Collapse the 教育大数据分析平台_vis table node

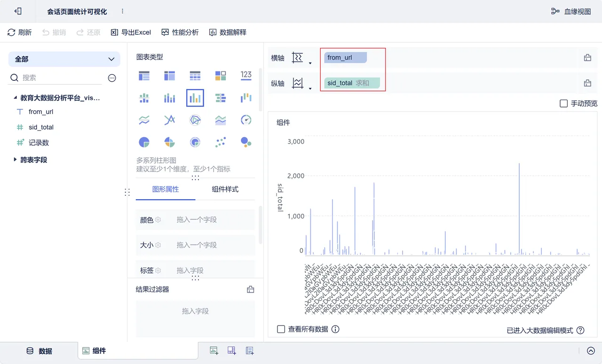click(15, 98)
